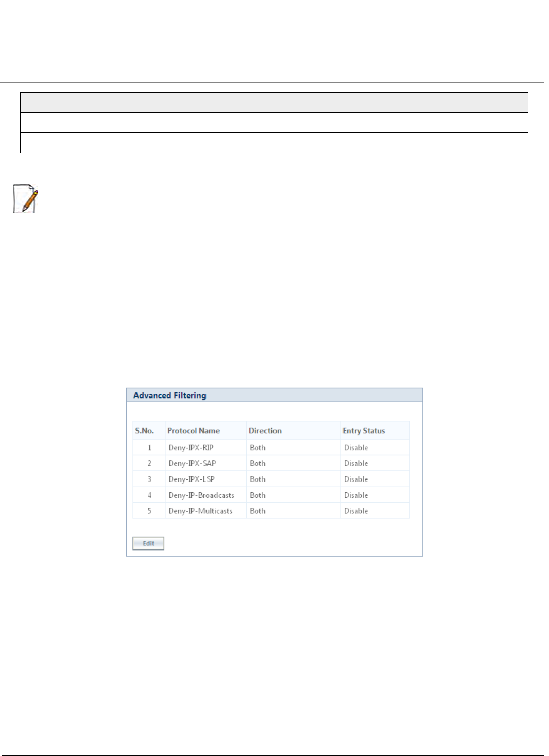Click Both direction for Deny-IPX-RIP
This screenshot has width=549, height=756.
click(258, 448)
